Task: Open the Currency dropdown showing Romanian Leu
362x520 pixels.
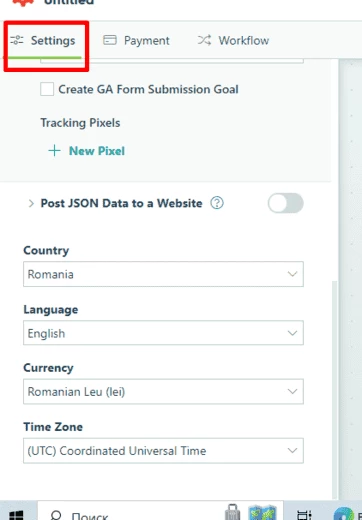Action: click(163, 391)
